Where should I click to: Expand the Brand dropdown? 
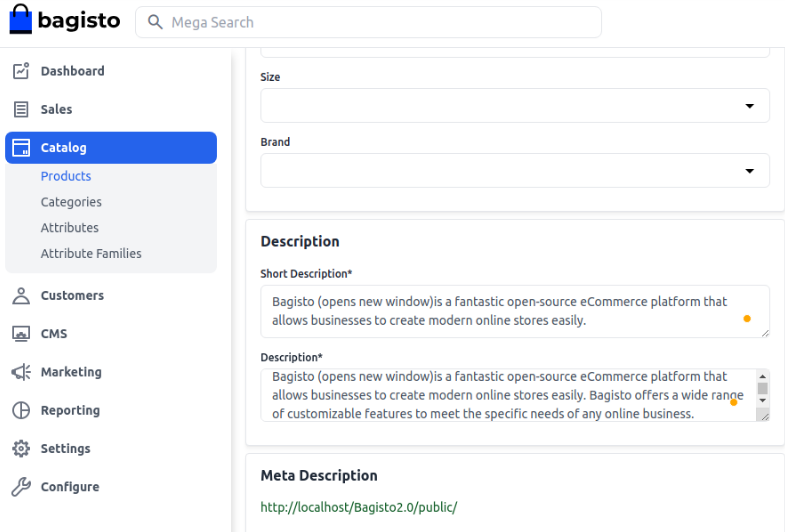click(x=515, y=171)
